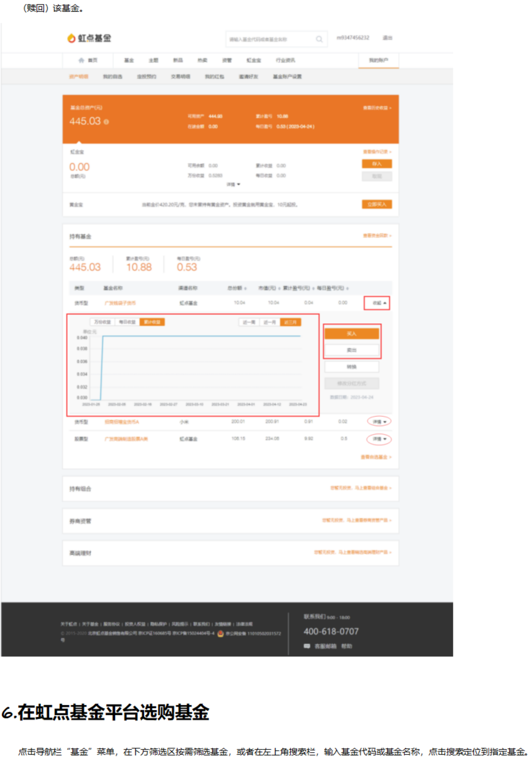
Task: Click the 卖出 button
Action: tap(352, 350)
